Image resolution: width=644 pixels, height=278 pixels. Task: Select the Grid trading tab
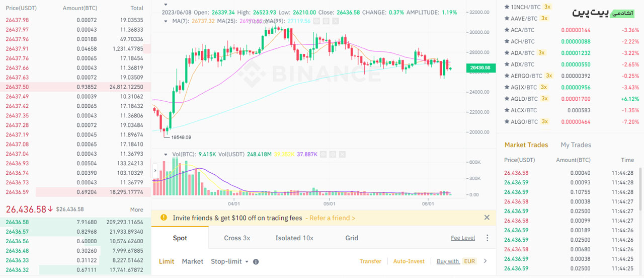click(x=352, y=238)
